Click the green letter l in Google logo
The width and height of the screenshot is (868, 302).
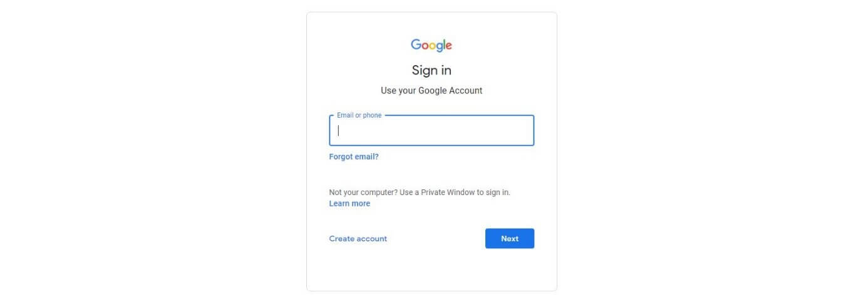(x=443, y=44)
